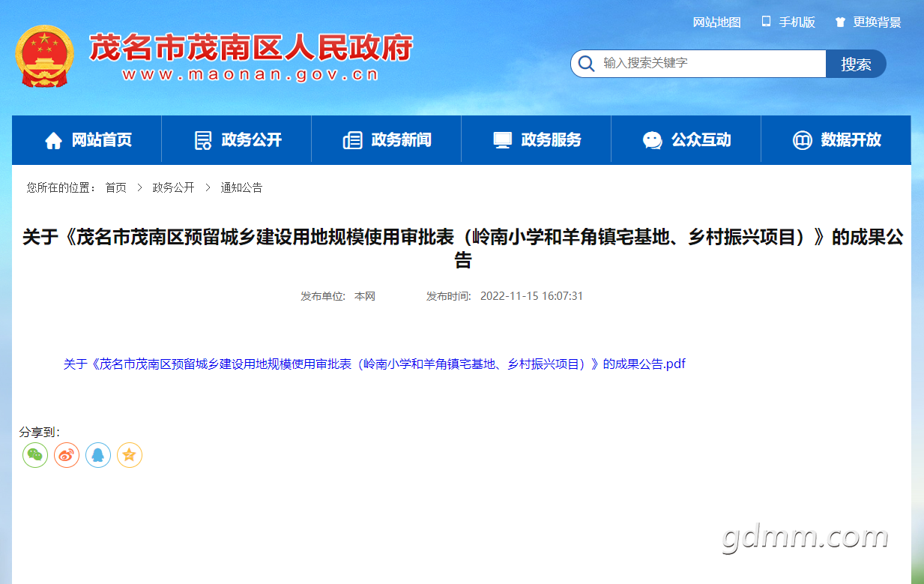Switch to 手机版 mobile version
The width and height of the screenshot is (924, 584).
click(x=788, y=22)
